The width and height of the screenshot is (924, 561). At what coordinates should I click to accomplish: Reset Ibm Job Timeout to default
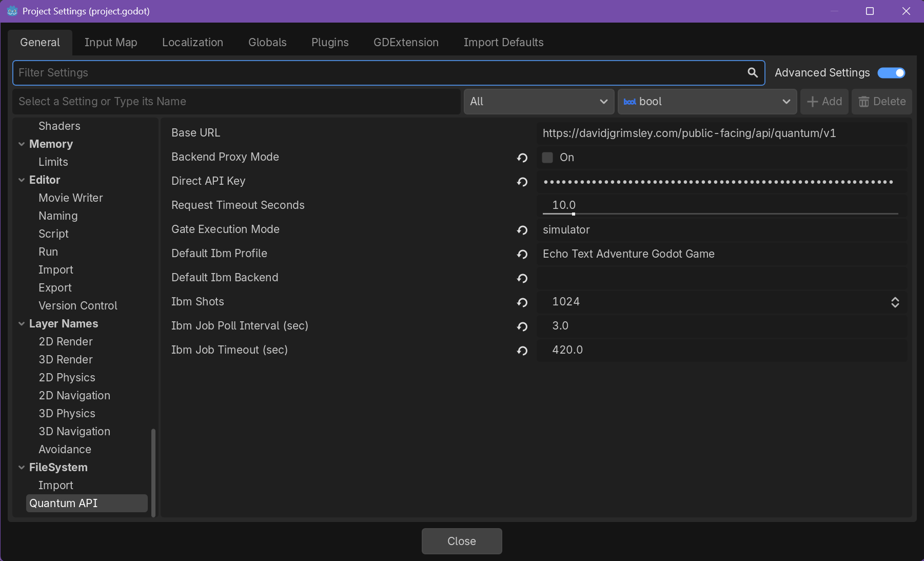pos(522,351)
